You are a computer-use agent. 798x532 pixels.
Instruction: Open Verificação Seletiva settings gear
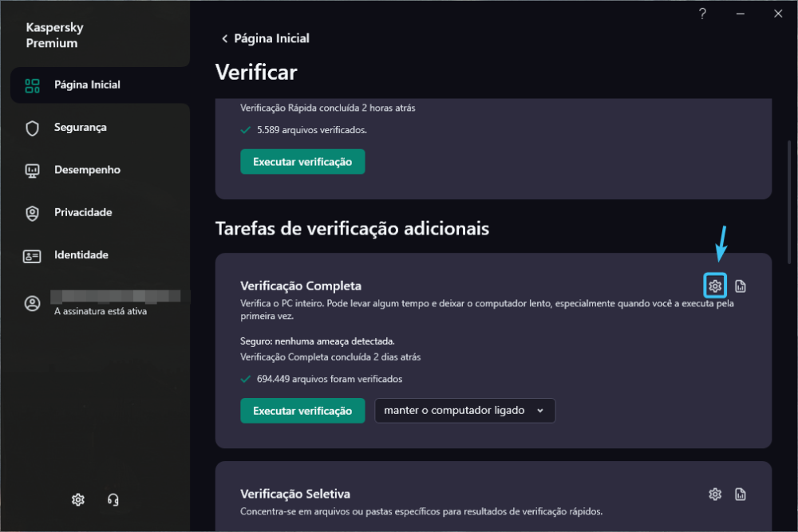715,495
